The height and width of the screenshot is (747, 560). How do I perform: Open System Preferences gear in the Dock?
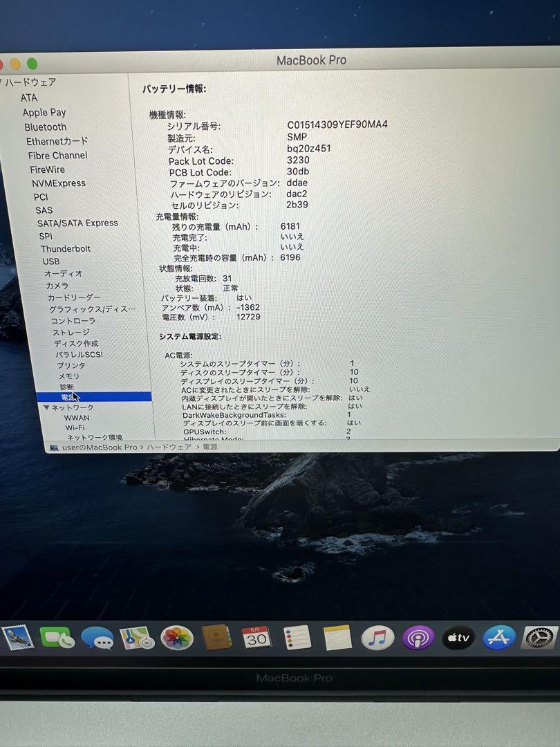click(539, 638)
